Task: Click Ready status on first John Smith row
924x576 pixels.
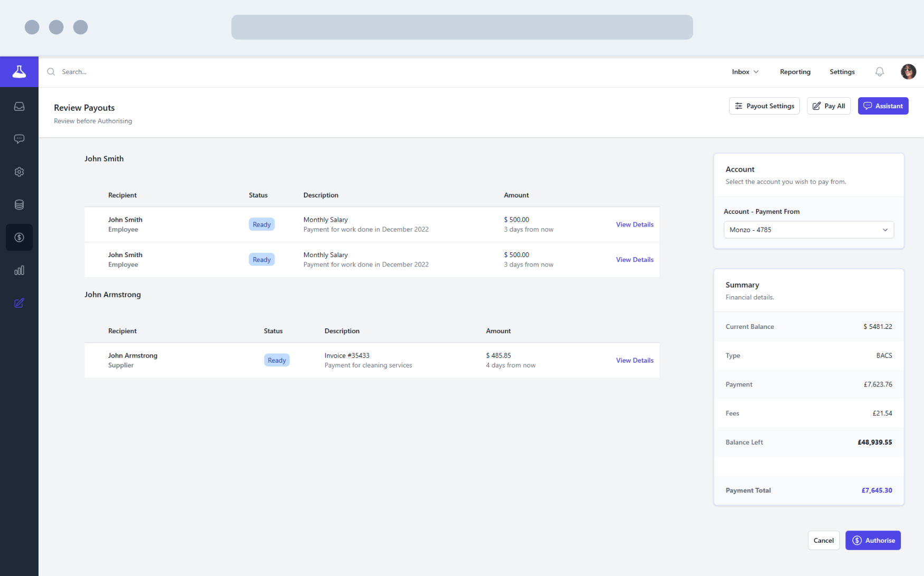Action: click(261, 224)
